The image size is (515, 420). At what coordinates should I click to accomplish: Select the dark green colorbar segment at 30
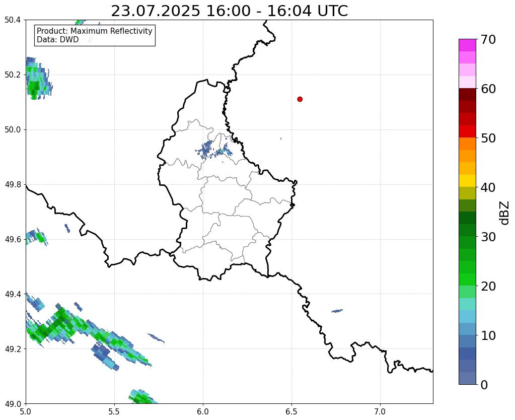(467, 230)
